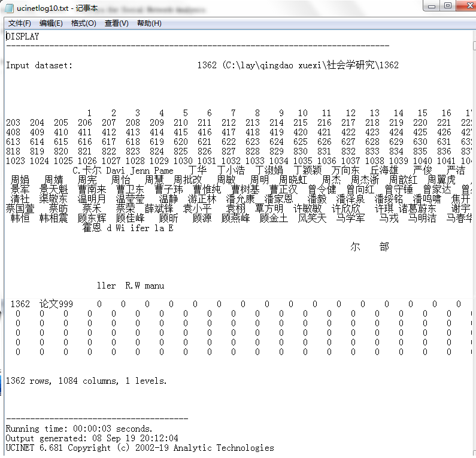The image size is (476, 458).
Task: Open the 查看(V) menu
Action: pos(117,23)
